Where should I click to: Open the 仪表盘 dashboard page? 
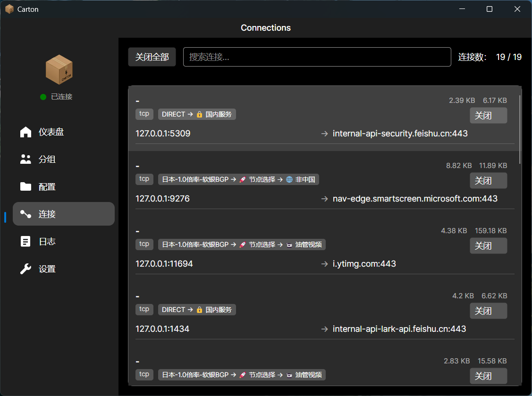[x=64, y=132]
